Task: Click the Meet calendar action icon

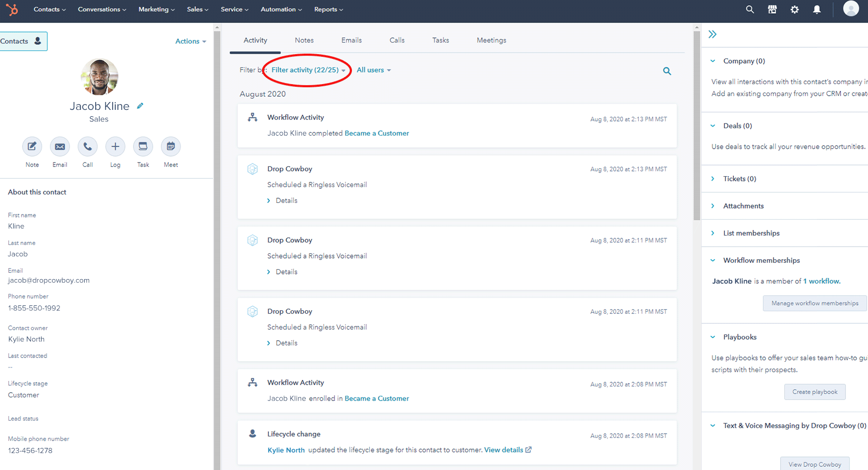Action: coord(170,147)
